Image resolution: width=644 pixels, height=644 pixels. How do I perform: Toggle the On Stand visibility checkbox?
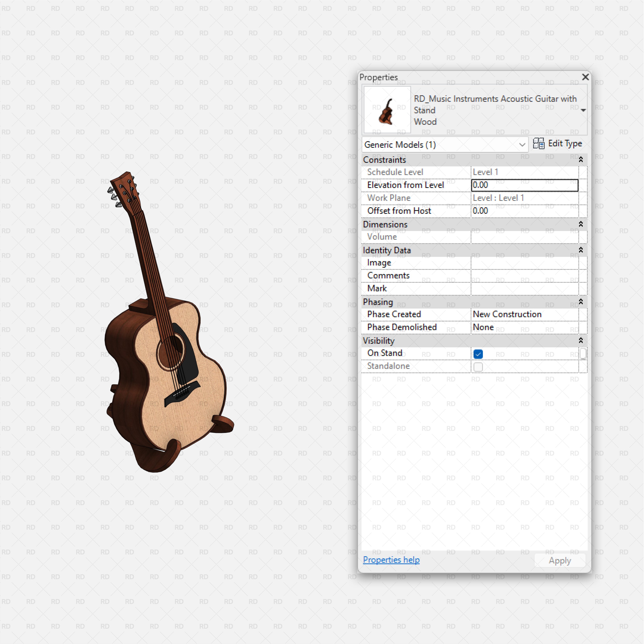point(478,354)
